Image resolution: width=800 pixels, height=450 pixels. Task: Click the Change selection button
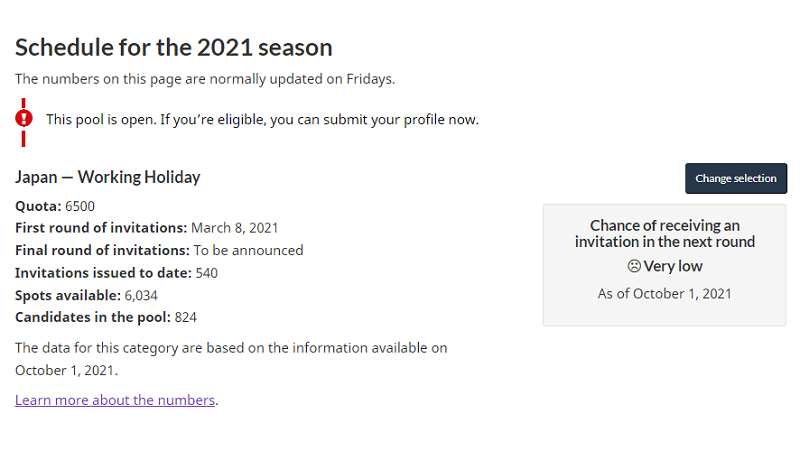point(736,179)
